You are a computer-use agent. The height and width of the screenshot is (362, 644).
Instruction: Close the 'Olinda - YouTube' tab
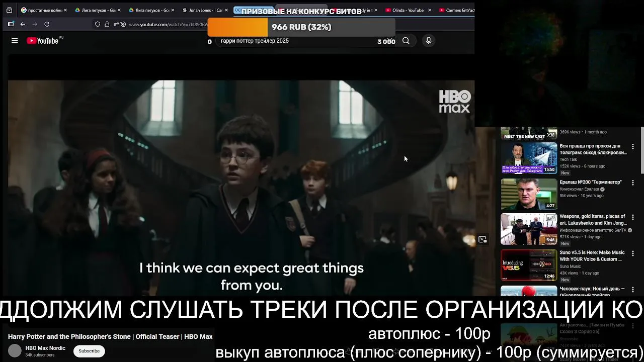point(429,10)
